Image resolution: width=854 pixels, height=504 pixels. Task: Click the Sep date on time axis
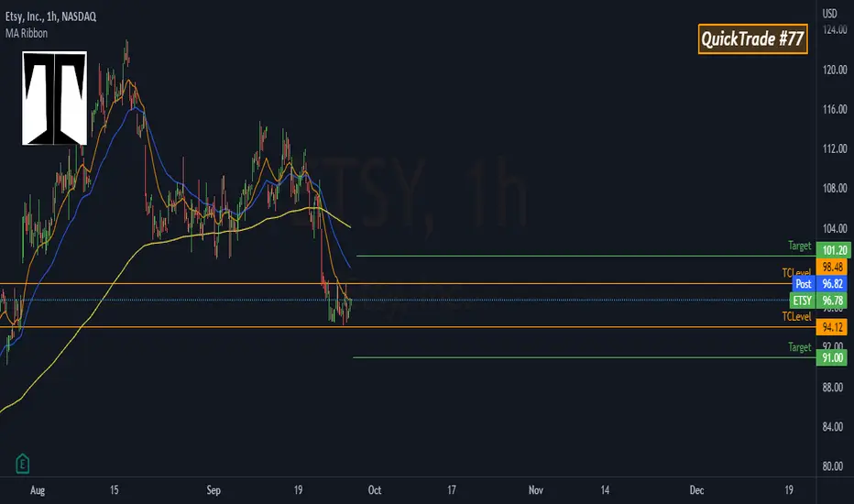(213, 490)
